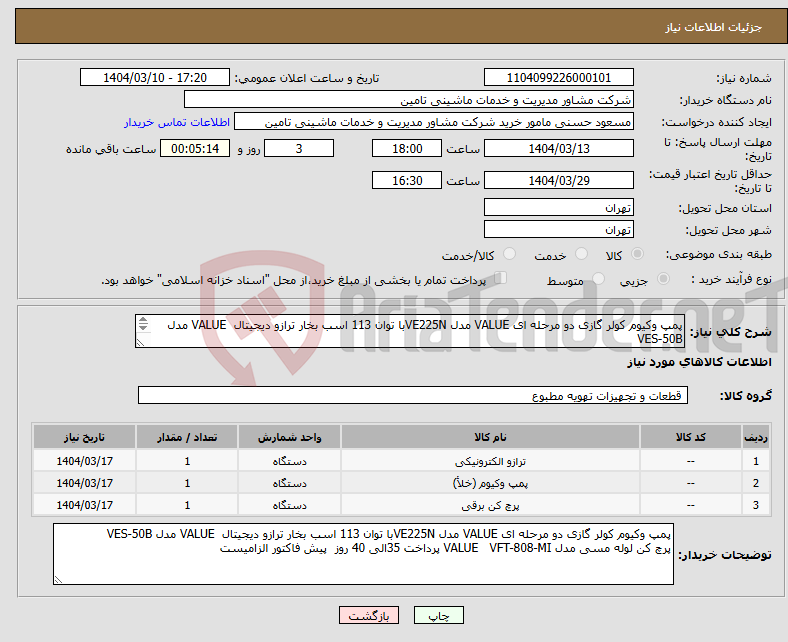Click the استان محل تحویل field
788x642 pixels.
[x=558, y=208]
